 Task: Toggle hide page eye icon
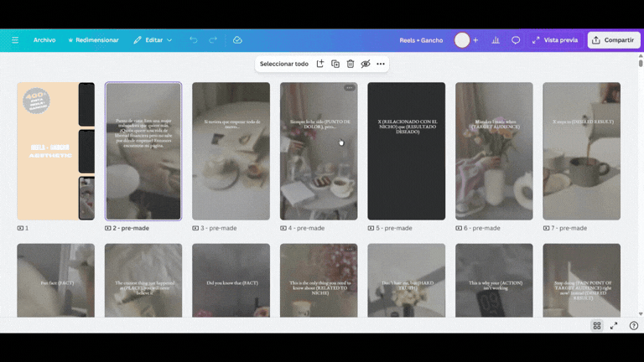point(366,64)
